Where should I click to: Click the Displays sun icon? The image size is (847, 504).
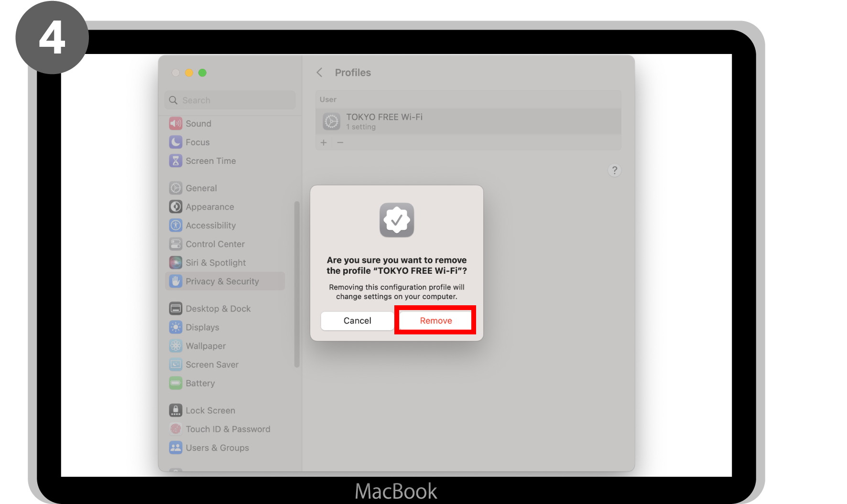[176, 327]
